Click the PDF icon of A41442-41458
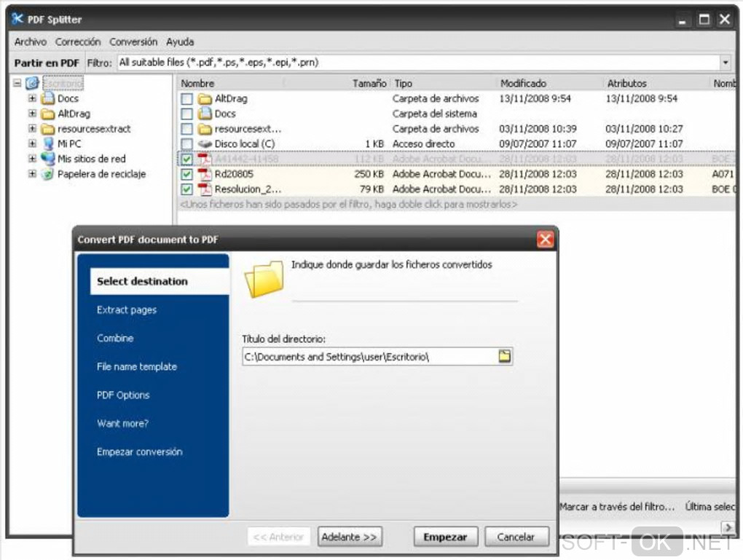 tap(205, 159)
